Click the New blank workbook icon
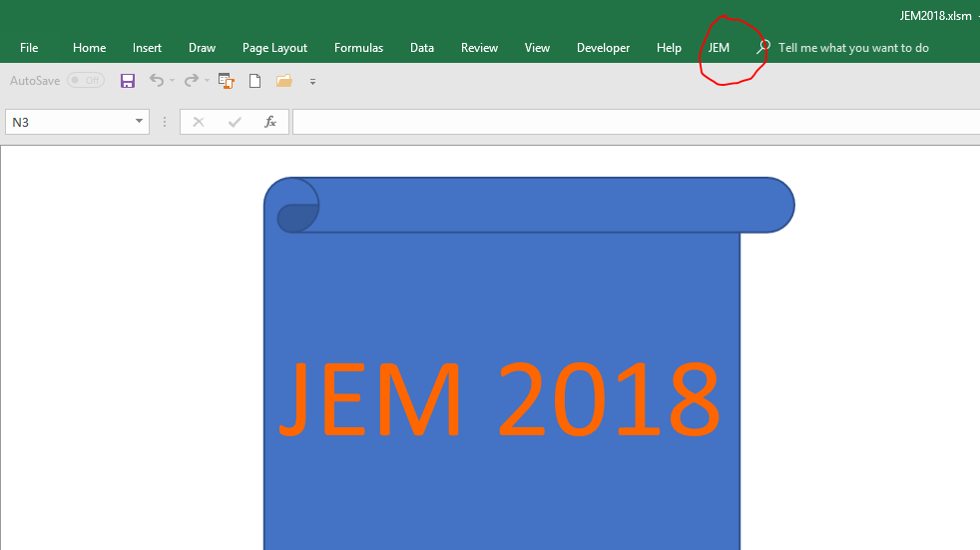The image size is (980, 550). (x=254, y=81)
